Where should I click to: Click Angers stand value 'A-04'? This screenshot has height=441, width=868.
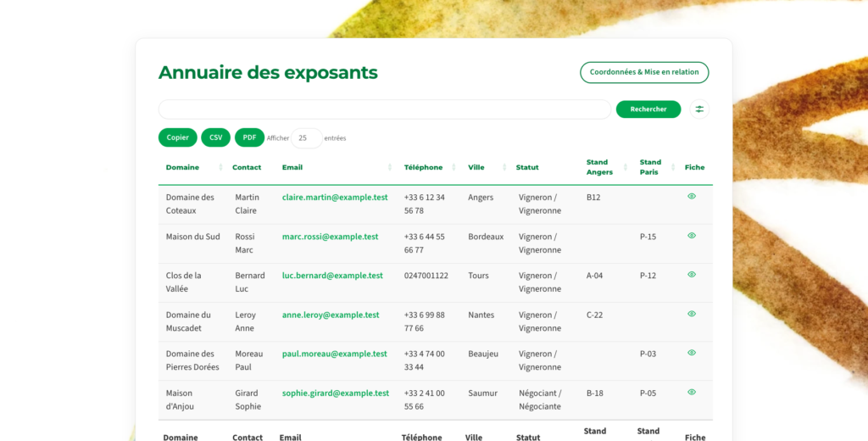click(x=594, y=276)
